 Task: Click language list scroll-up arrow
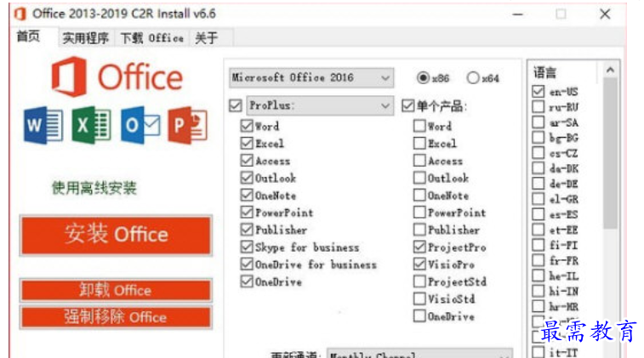tap(610, 71)
